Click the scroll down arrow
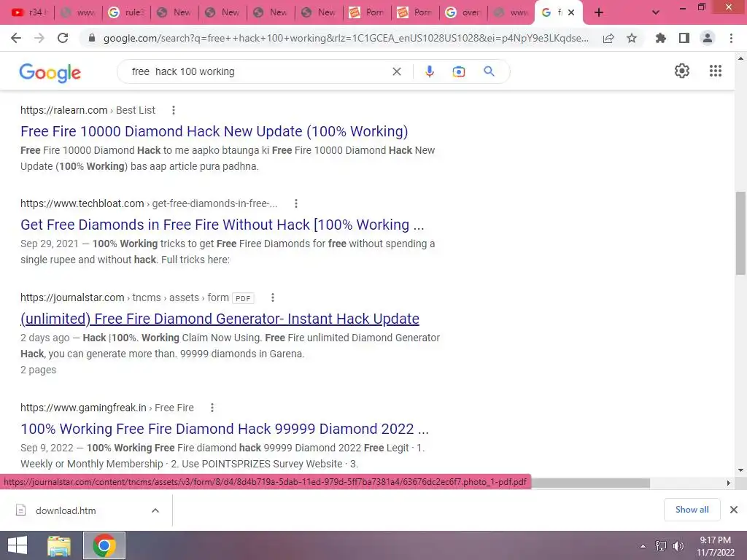Viewport: 747px width, 560px height. point(740,470)
